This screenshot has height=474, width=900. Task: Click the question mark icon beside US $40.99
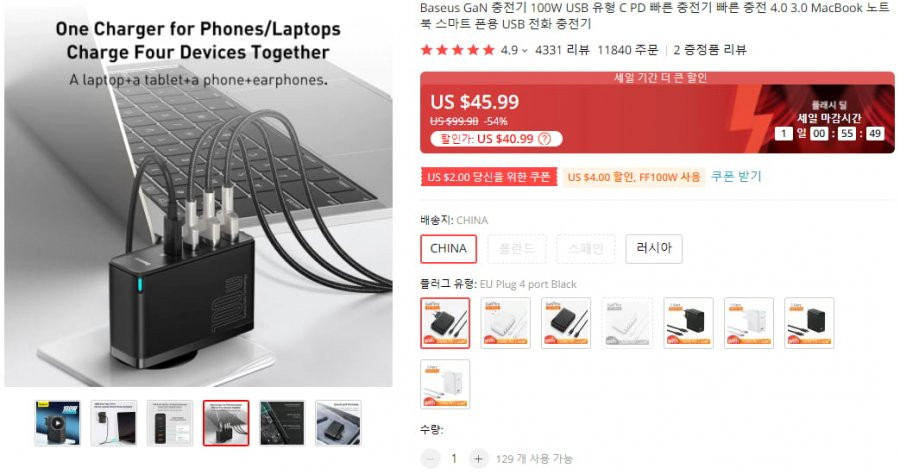pos(545,139)
